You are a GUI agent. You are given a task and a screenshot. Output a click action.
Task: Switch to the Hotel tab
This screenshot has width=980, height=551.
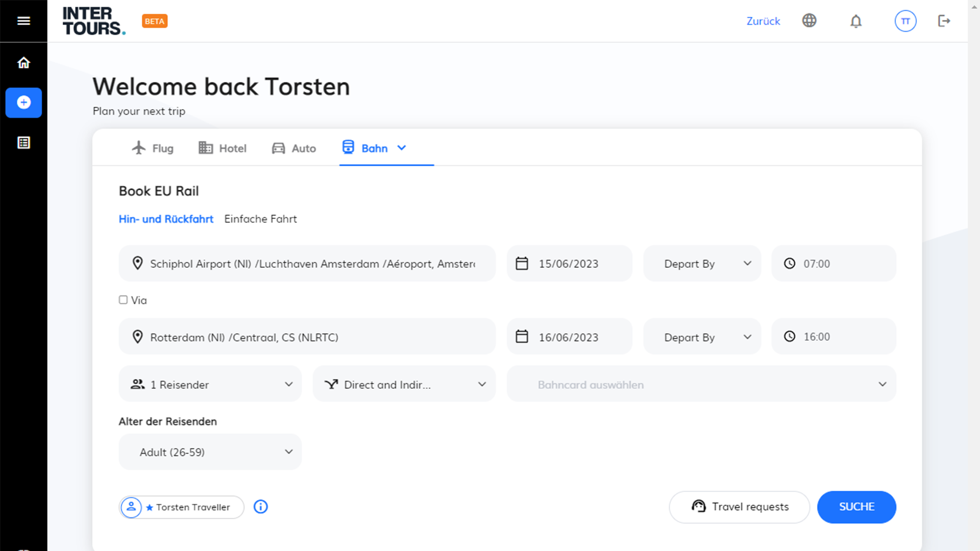point(223,148)
